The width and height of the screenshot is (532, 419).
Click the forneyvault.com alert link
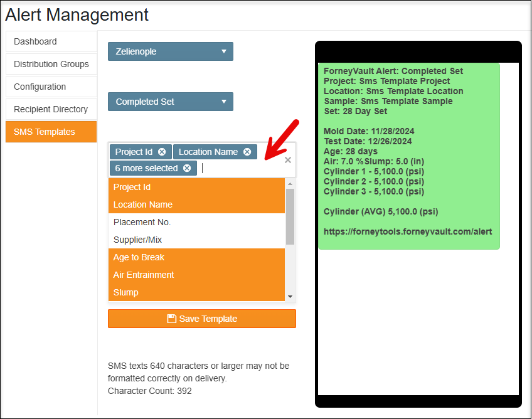(409, 231)
